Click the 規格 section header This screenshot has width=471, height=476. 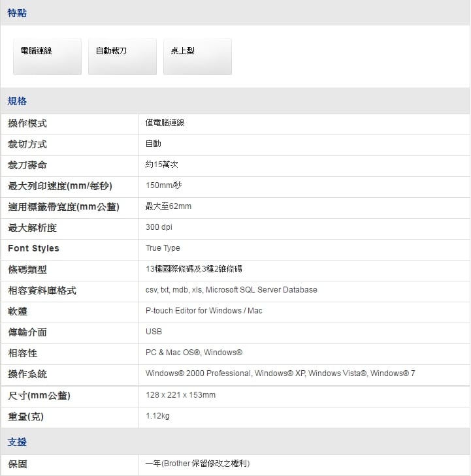pyautogui.click(x=17, y=101)
